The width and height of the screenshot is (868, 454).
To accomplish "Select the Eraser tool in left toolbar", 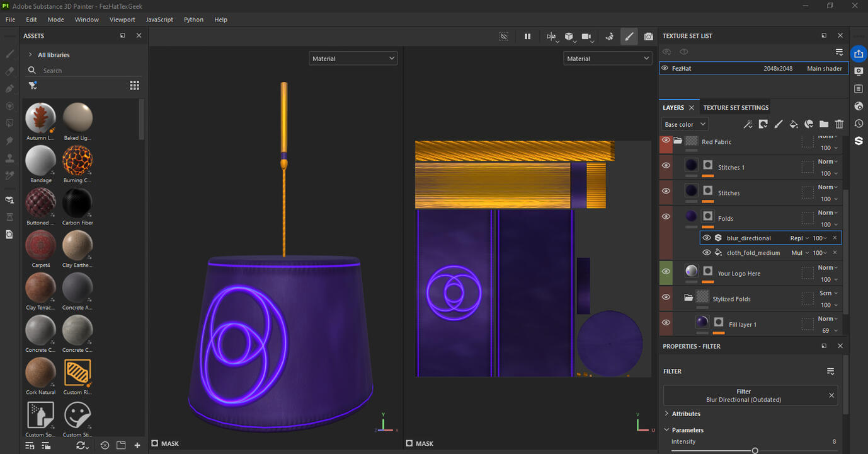I will point(9,71).
